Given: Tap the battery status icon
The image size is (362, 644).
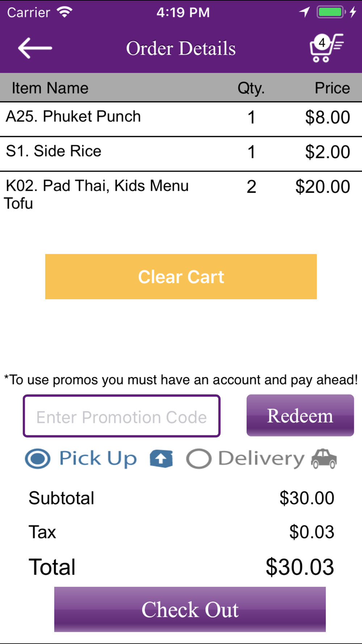Looking at the screenshot, I should pos(331,12).
